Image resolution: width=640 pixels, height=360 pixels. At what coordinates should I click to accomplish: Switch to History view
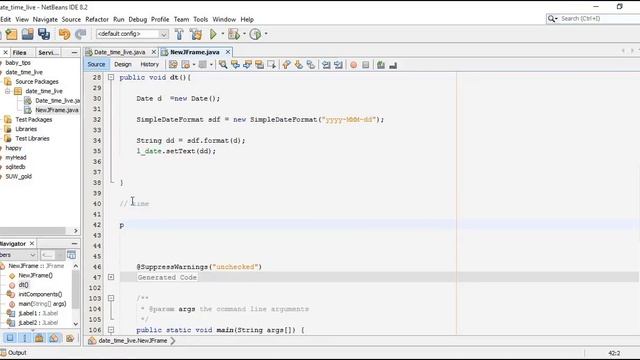click(x=149, y=64)
